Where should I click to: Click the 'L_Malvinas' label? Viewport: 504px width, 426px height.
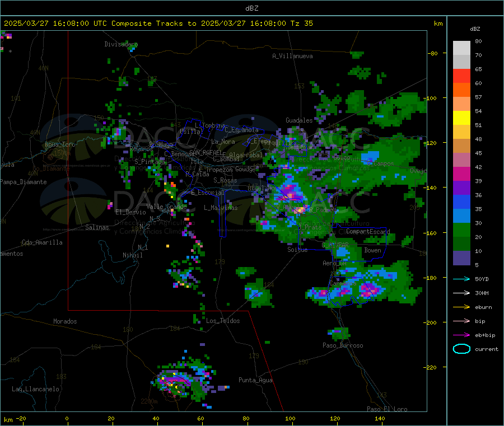(x=221, y=208)
